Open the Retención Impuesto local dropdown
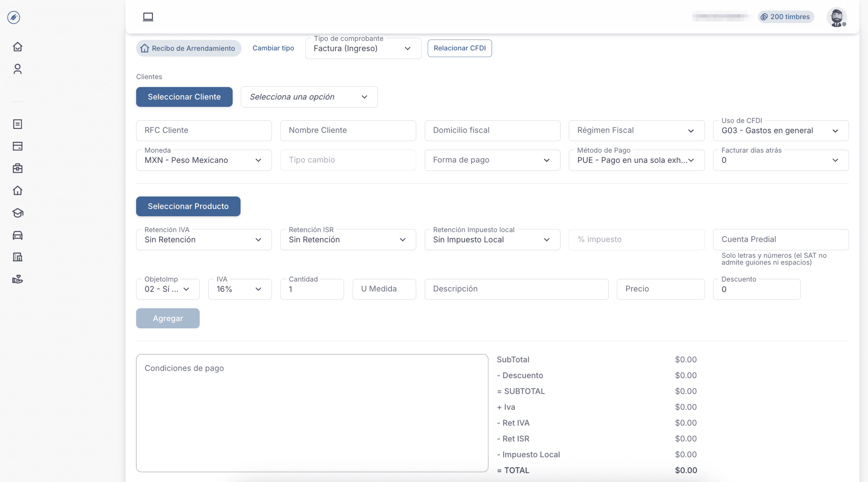Screen dimensions: 868x482 coord(492,239)
